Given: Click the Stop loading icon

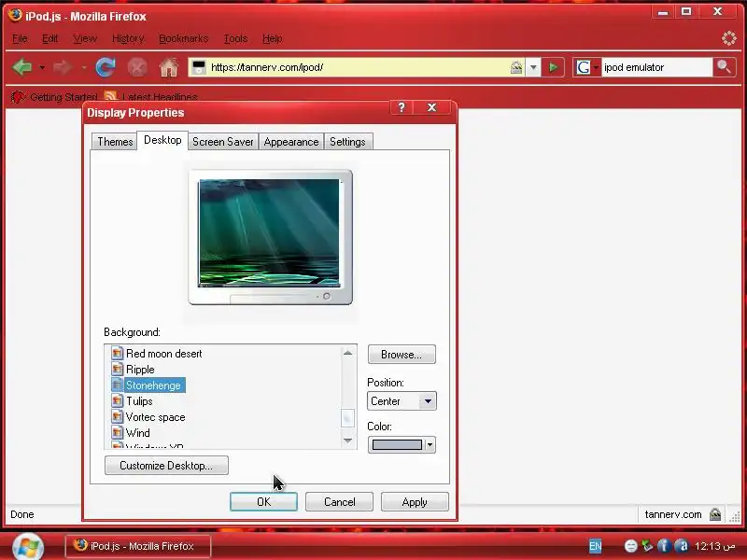Looking at the screenshot, I should (x=137, y=67).
